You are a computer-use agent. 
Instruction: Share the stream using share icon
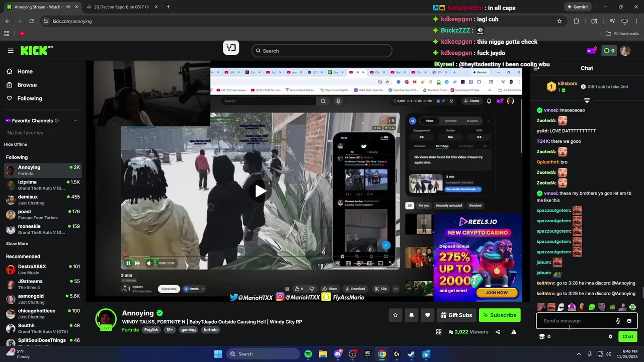[498, 332]
